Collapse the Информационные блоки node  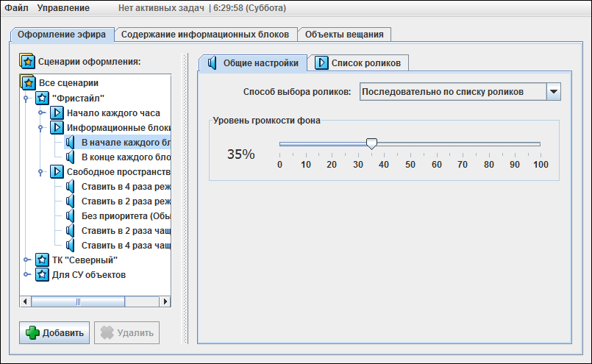tap(40, 128)
